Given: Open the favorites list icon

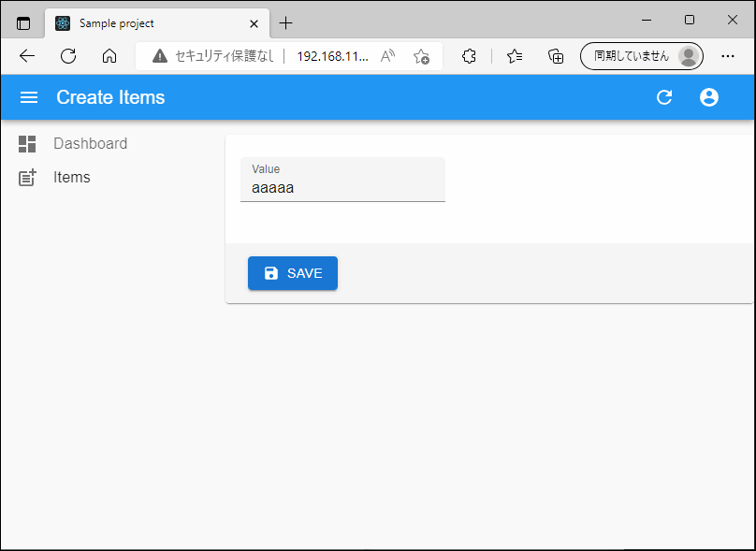Looking at the screenshot, I should point(515,56).
